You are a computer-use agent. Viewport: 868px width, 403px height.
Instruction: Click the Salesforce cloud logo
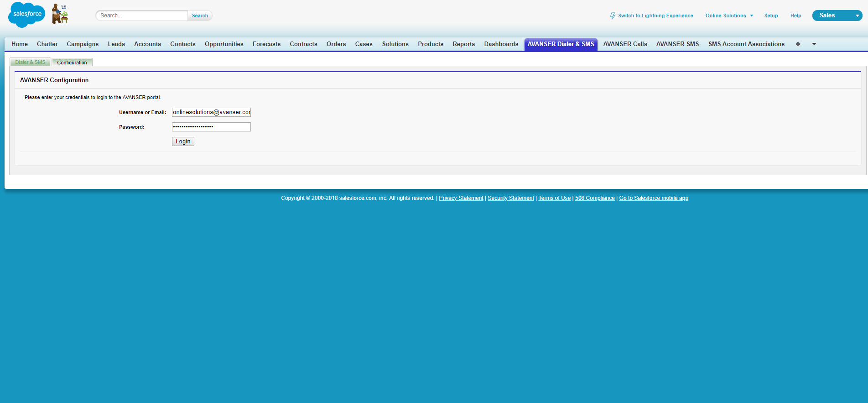(x=27, y=15)
